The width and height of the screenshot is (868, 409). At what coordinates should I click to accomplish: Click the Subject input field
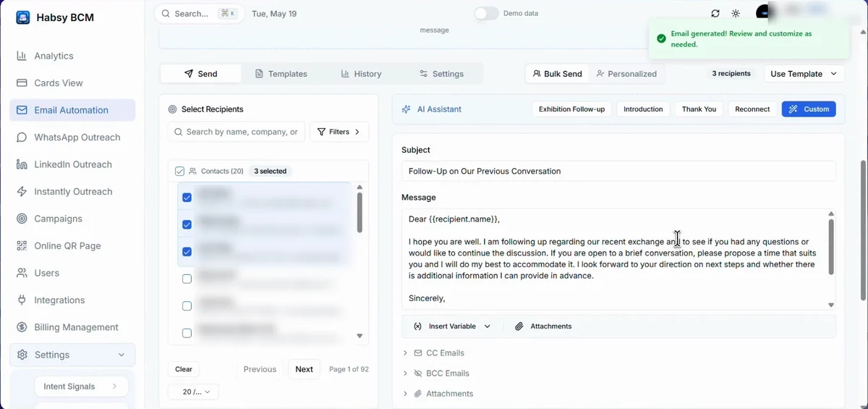tap(618, 172)
